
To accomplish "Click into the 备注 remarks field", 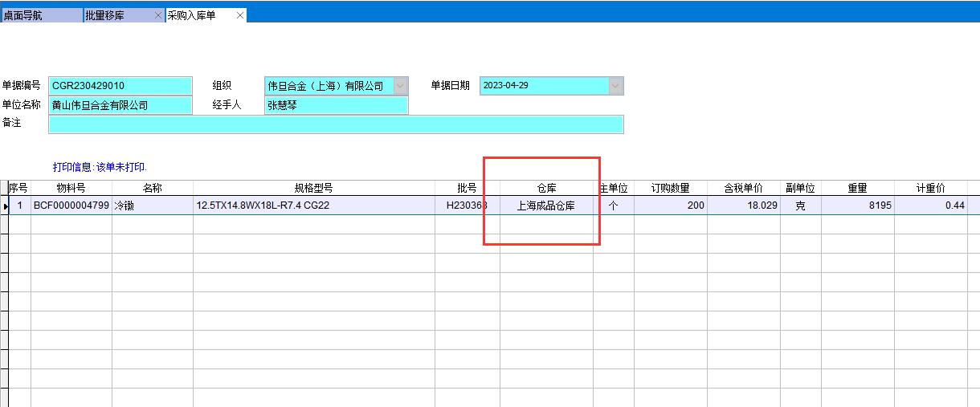I will 336,124.
